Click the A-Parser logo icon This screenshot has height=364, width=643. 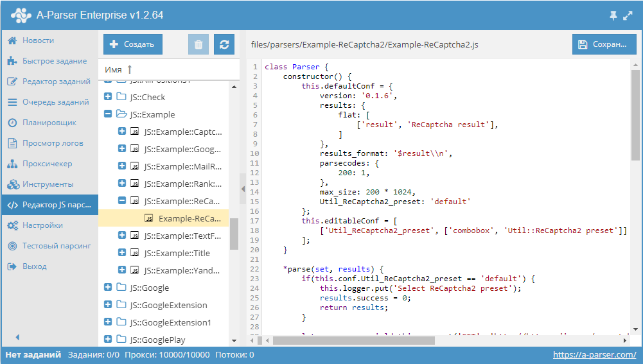(x=21, y=15)
